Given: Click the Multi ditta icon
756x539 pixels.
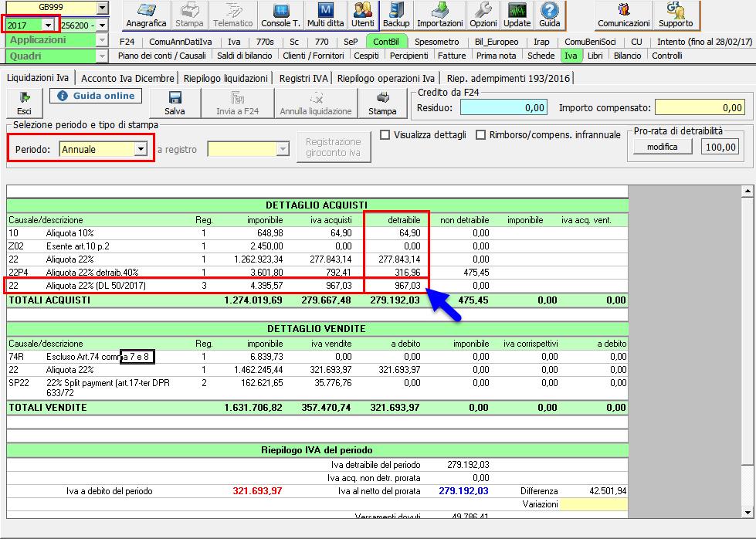Looking at the screenshot, I should (325, 15).
